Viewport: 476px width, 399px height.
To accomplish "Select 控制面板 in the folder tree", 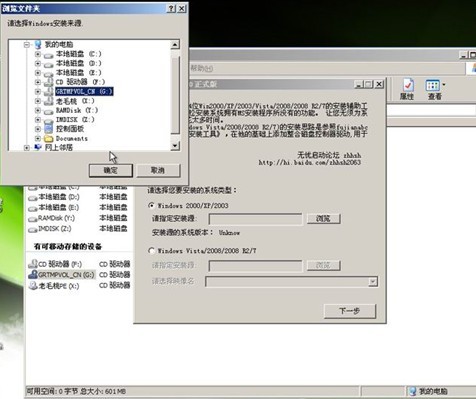I will tap(70, 129).
